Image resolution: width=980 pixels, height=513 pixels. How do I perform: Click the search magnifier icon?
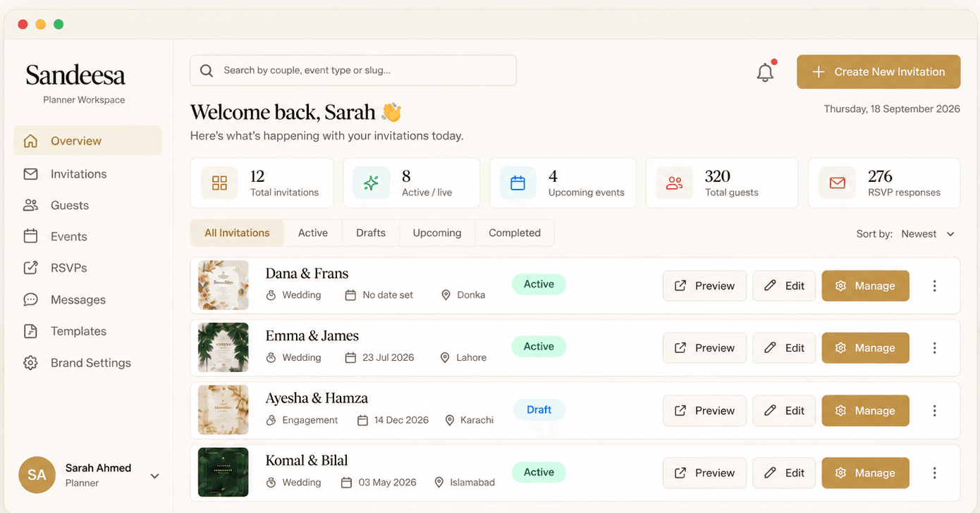(x=207, y=70)
